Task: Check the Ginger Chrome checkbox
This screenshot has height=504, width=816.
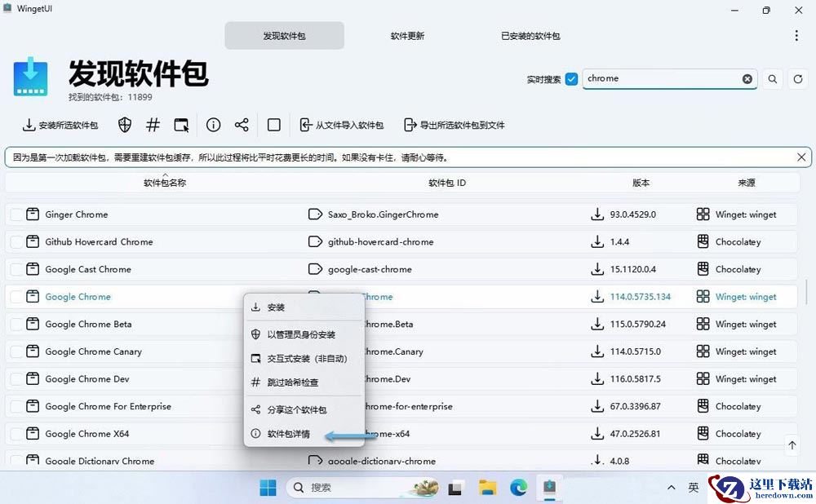Action: (x=16, y=214)
